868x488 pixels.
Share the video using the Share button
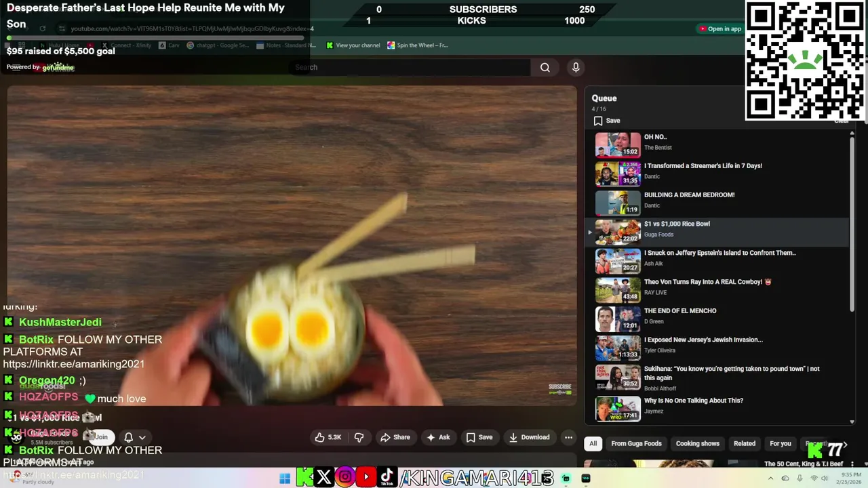[395, 437]
